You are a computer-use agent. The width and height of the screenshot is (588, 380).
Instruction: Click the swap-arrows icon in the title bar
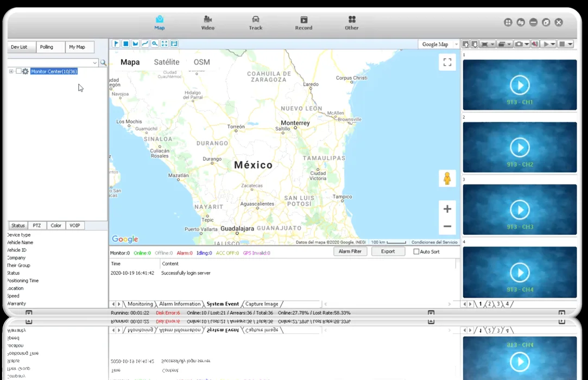[x=521, y=22]
